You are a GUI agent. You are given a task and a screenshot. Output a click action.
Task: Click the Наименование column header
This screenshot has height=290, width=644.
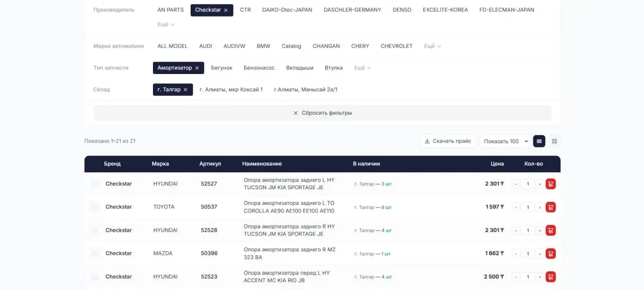(262, 164)
